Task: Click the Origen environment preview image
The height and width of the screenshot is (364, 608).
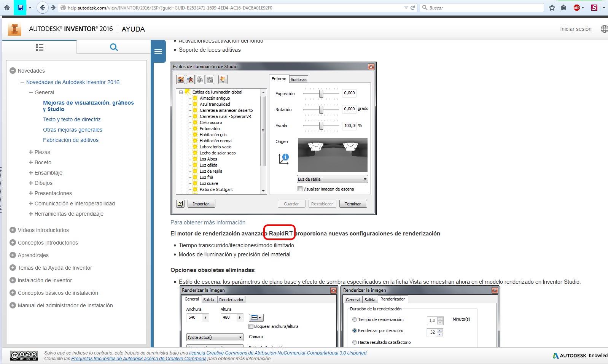Action: (x=333, y=155)
